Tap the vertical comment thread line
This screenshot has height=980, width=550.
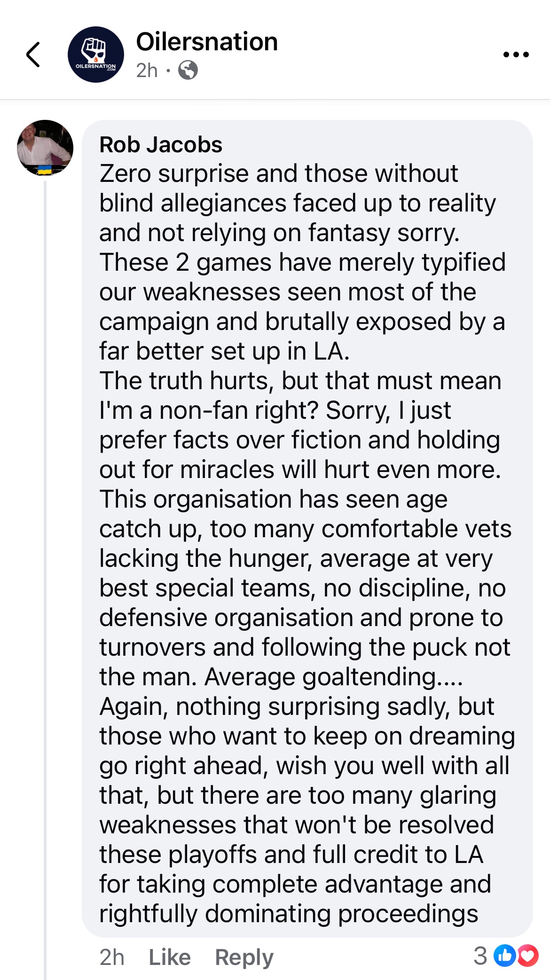45,578
